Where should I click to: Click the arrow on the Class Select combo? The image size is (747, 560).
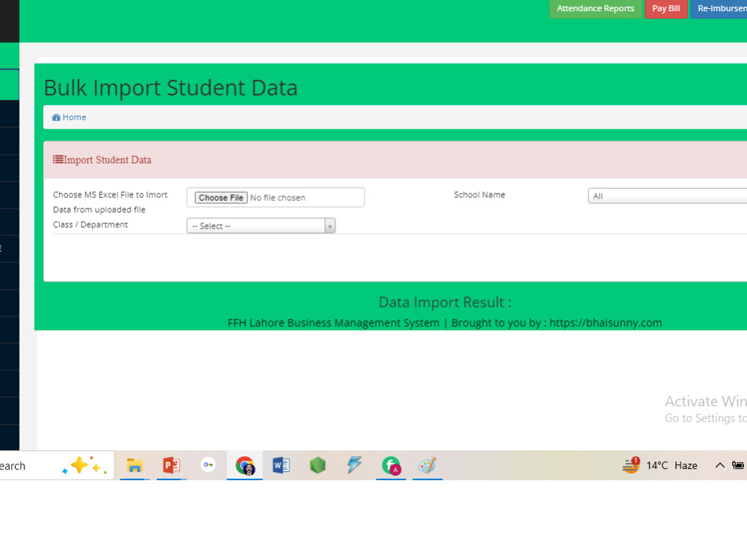329,226
